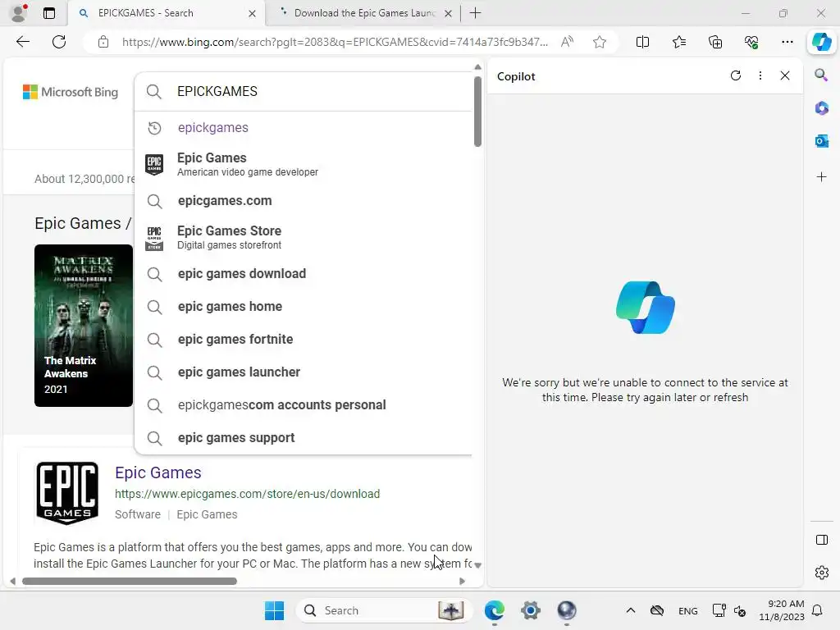The height and width of the screenshot is (630, 840).
Task: Open ENG language input selector
Action: click(x=688, y=610)
